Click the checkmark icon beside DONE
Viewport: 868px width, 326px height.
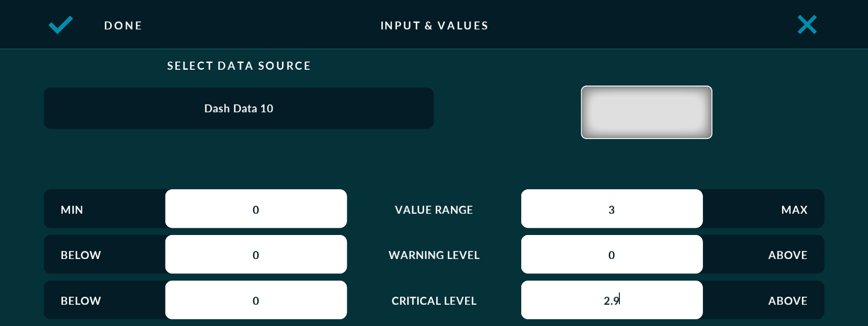[61, 25]
